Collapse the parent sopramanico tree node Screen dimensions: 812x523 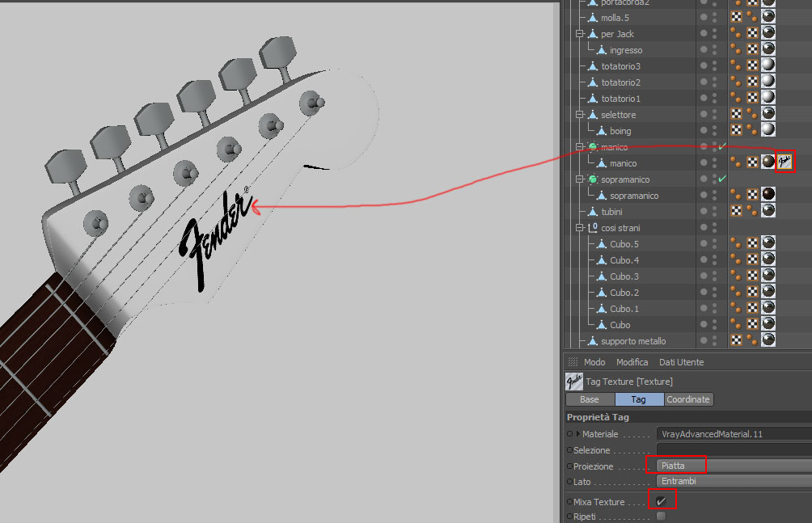(580, 179)
